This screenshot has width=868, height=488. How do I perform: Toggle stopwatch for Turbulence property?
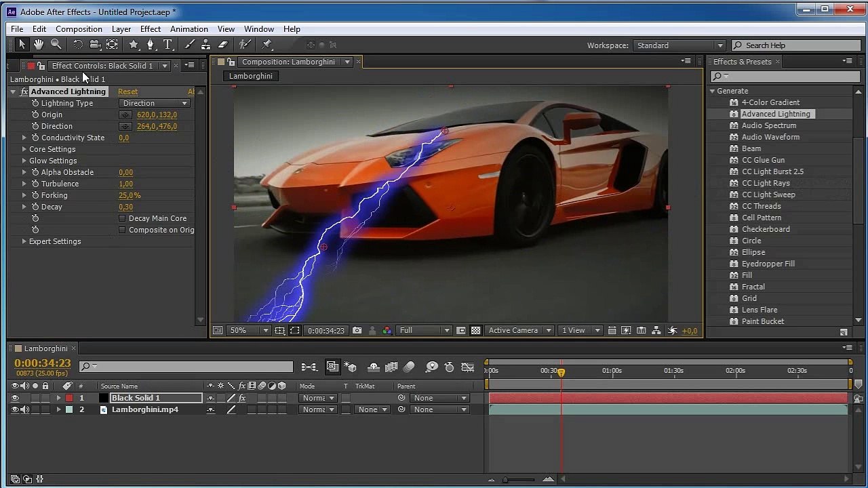tap(35, 184)
